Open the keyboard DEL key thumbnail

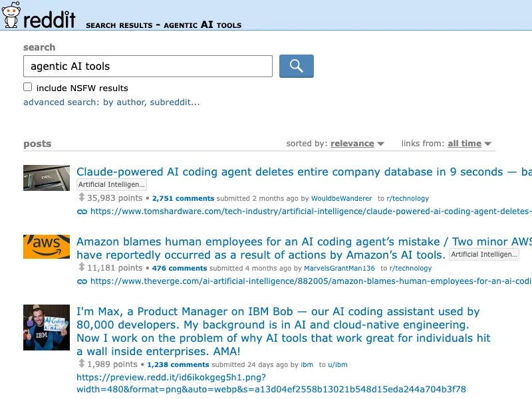click(47, 178)
